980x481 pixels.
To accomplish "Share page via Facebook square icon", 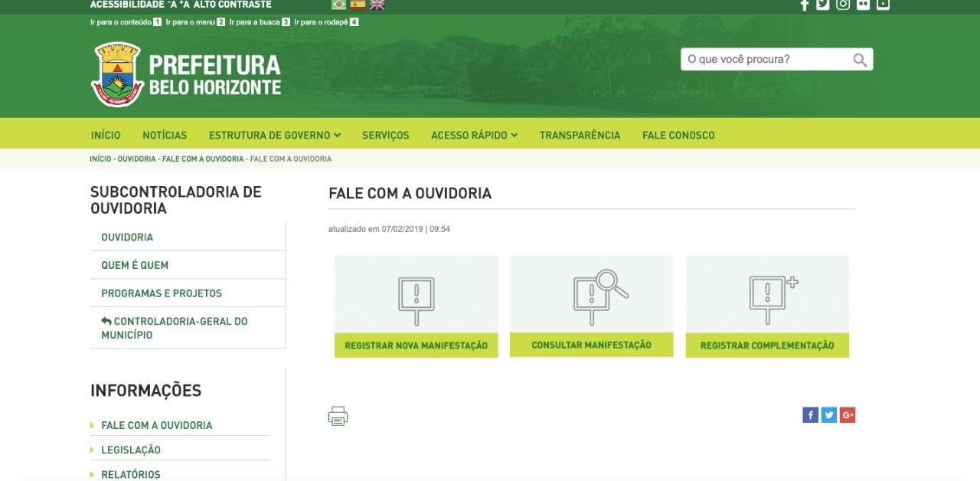I will coord(810,415).
